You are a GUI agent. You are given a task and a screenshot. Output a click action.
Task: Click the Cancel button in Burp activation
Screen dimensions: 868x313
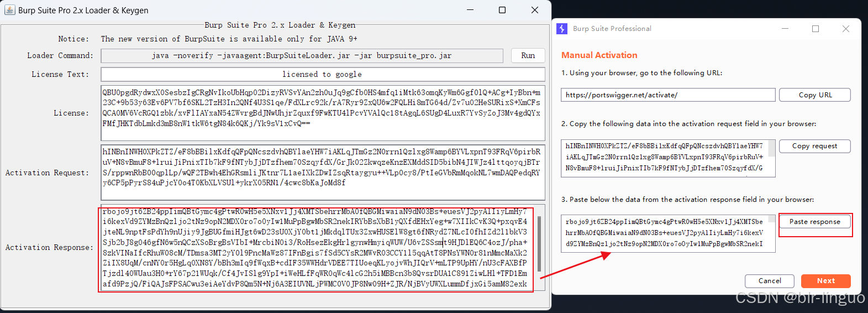[x=770, y=281]
